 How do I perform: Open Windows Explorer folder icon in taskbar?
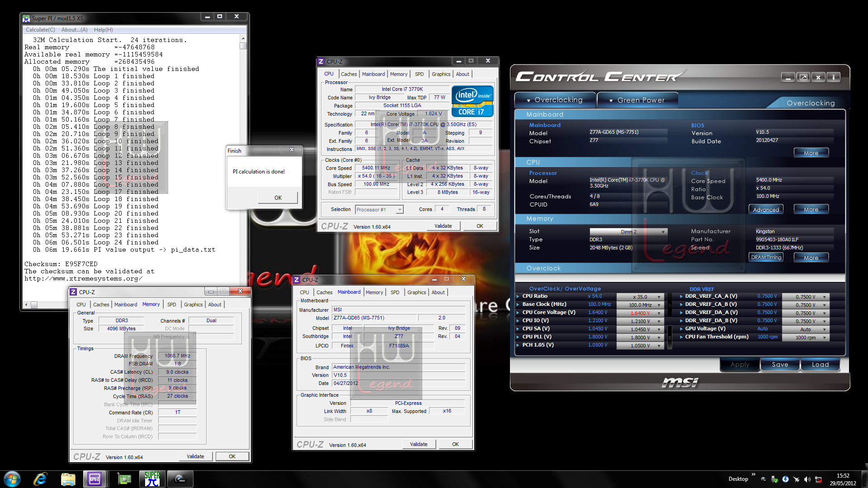(68, 479)
